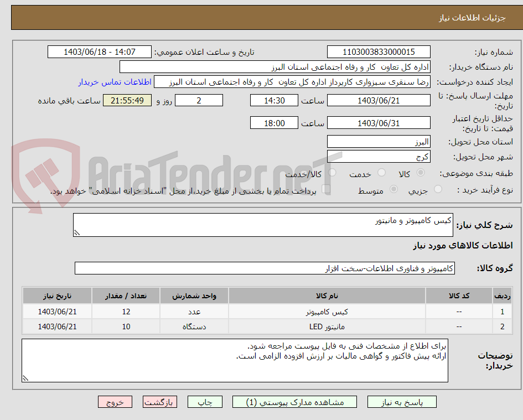Viewport: 523px width, 420px height.
Task: Click the 'اطلاعات کالاهای مورد نیاز' heading
Action: point(463,246)
